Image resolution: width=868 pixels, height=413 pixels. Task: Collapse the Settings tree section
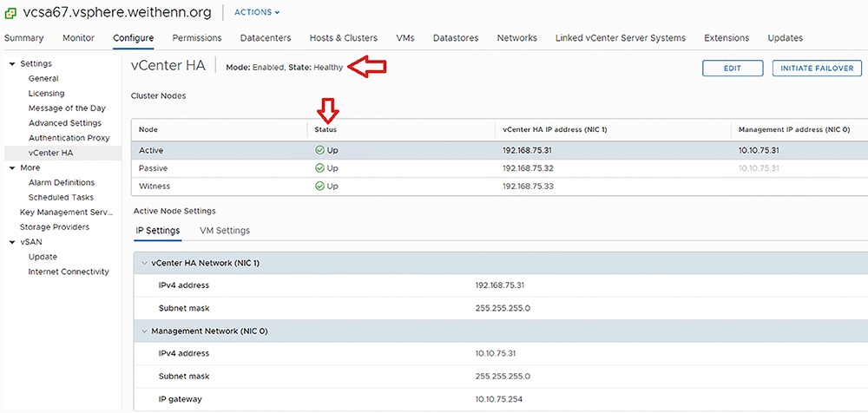12,63
